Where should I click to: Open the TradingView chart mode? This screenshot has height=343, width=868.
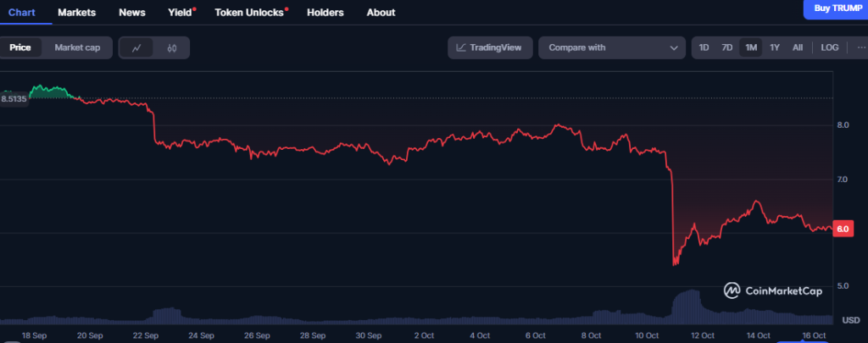coord(490,47)
